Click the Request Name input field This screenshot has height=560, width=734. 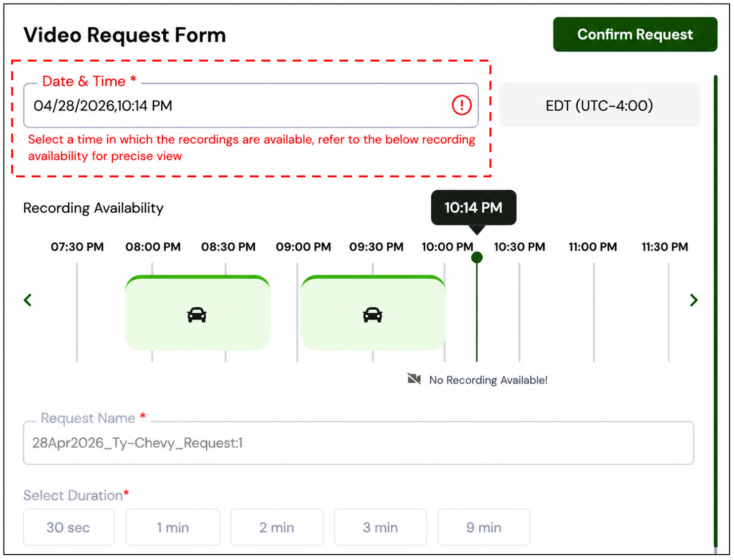359,443
